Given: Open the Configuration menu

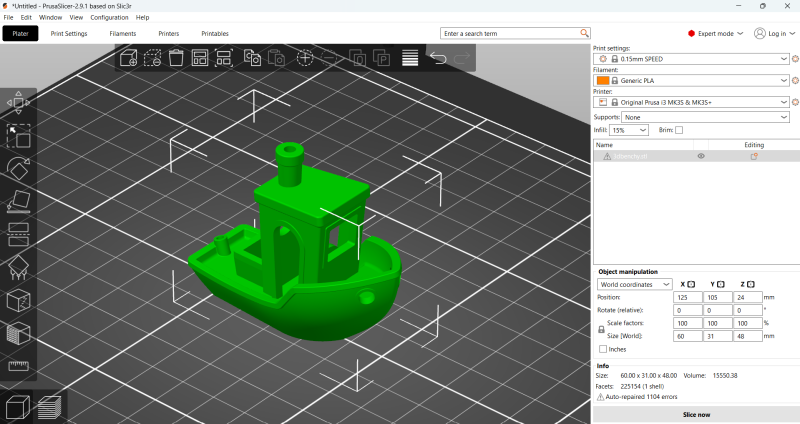Looking at the screenshot, I should tap(109, 17).
